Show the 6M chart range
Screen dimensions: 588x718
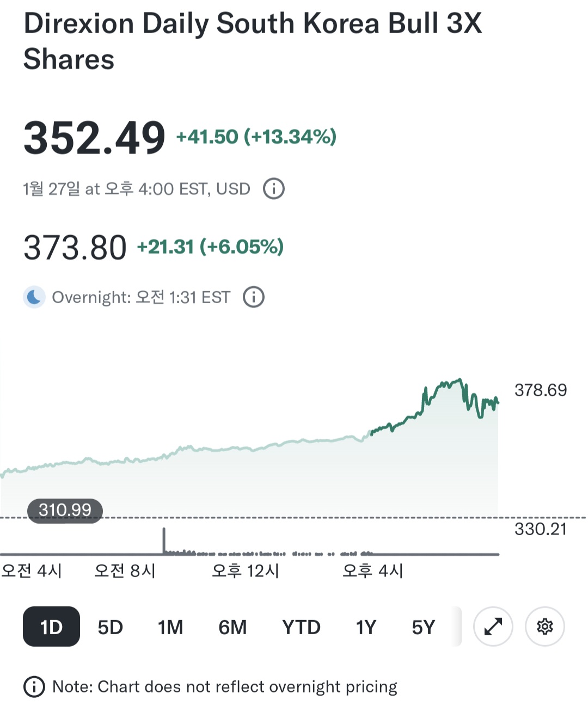coord(232,627)
